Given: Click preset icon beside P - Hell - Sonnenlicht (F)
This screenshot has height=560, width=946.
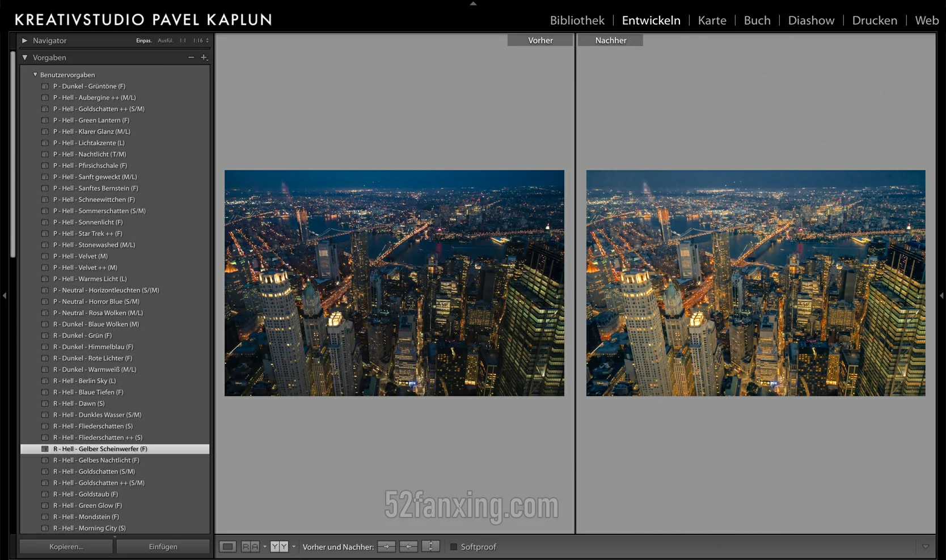Looking at the screenshot, I should pos(45,222).
